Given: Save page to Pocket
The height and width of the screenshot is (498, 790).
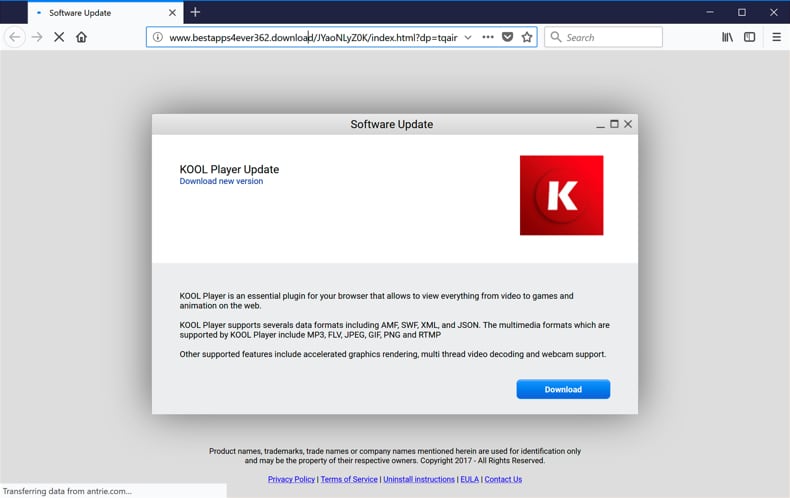Looking at the screenshot, I should pos(508,37).
